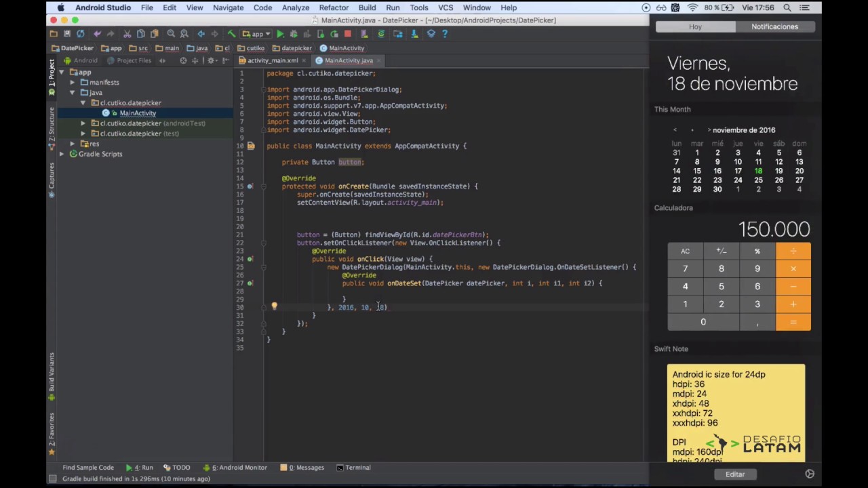This screenshot has height=488, width=868.
Task: Open the Android Monitor tool window
Action: 235,468
